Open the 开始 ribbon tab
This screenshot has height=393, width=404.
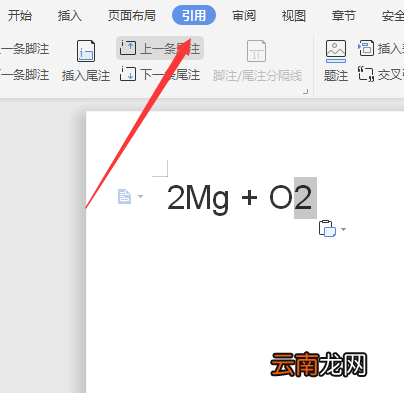pos(20,15)
